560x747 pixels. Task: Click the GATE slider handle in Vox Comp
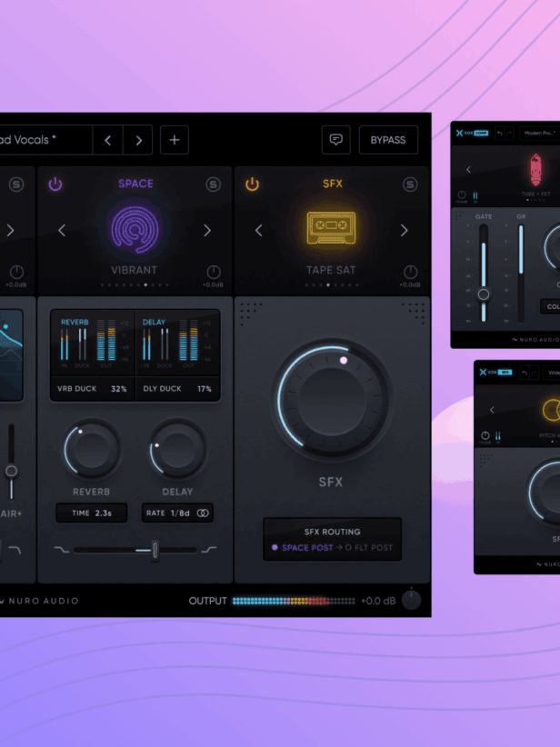click(484, 294)
